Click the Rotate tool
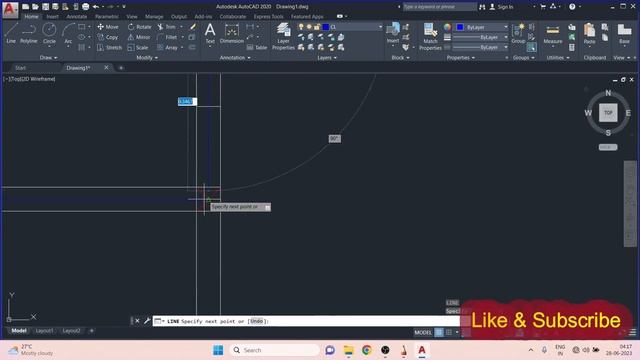The height and width of the screenshot is (360, 640). point(140,27)
